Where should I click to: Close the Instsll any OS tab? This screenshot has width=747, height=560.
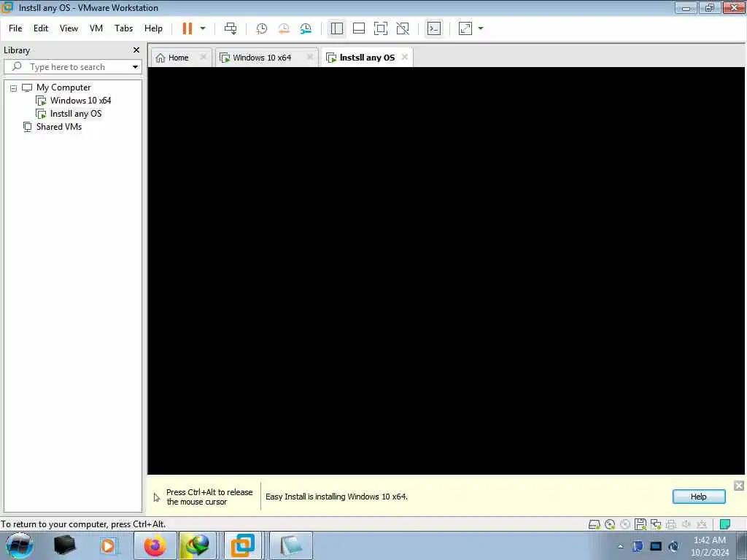click(x=404, y=57)
